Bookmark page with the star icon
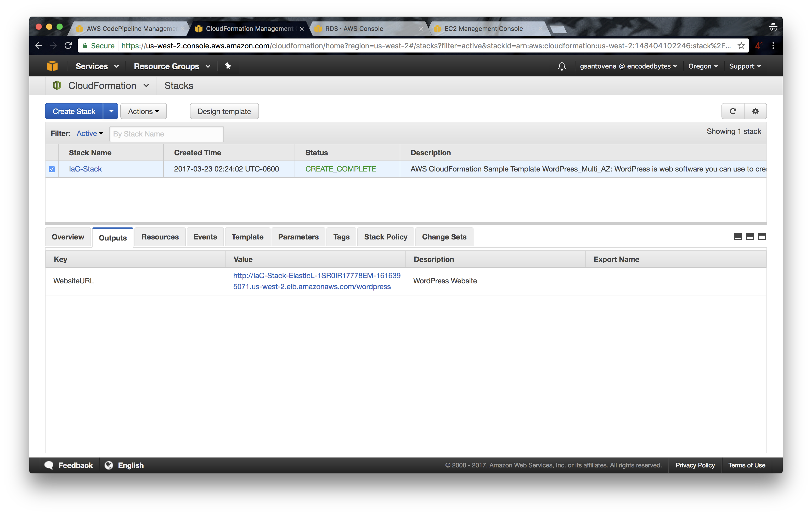Image resolution: width=812 pixels, height=515 pixels. (741, 46)
